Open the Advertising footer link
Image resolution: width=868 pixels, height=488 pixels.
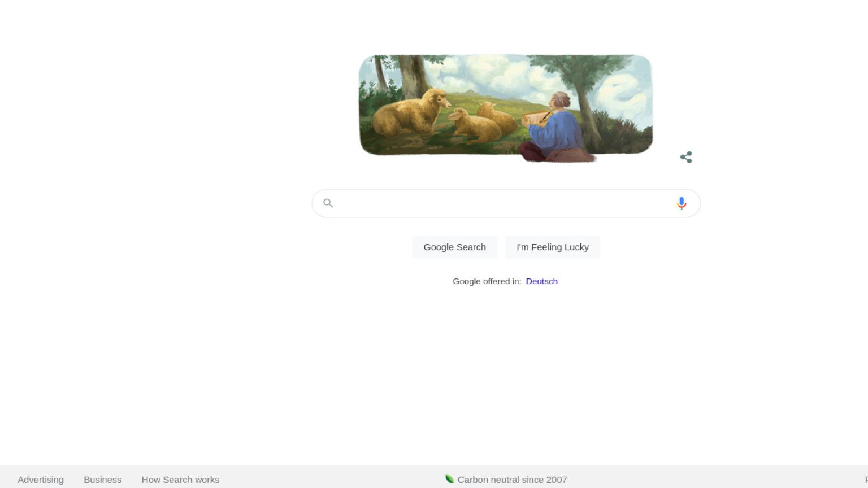click(41, 480)
